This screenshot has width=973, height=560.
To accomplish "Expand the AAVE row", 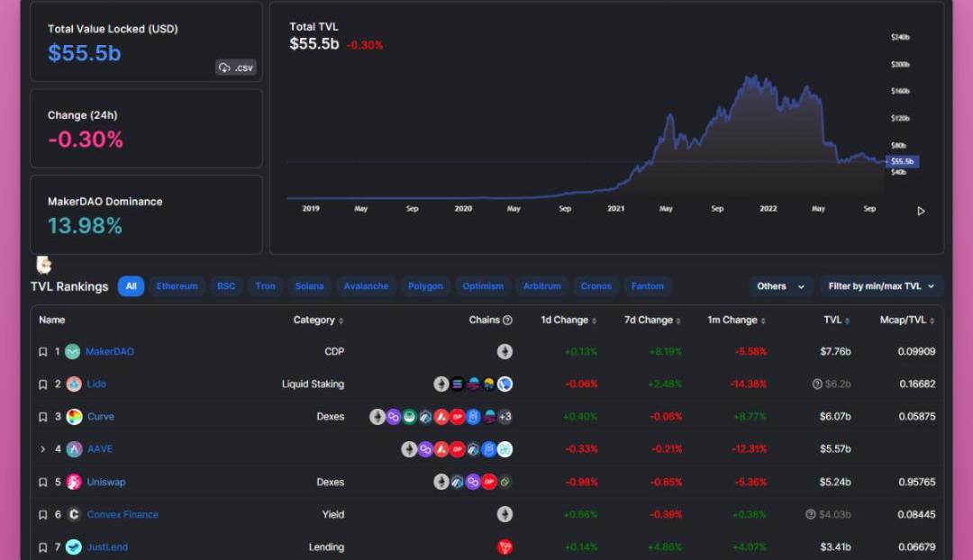I will [x=42, y=449].
